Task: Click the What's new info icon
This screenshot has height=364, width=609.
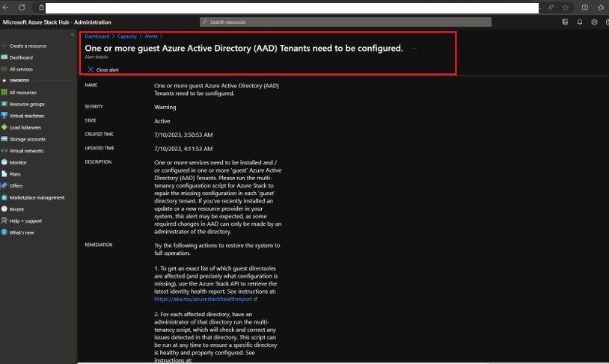Action: (x=4, y=232)
